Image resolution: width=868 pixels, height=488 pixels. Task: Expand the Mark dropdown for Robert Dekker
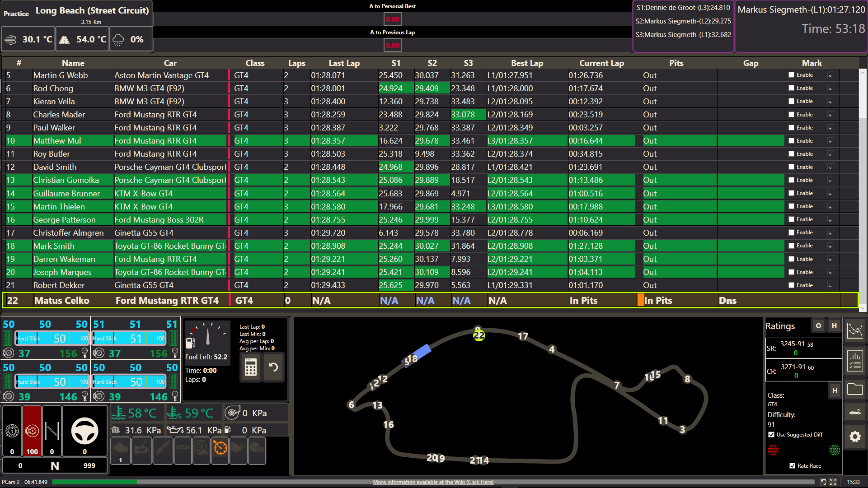pos(830,285)
